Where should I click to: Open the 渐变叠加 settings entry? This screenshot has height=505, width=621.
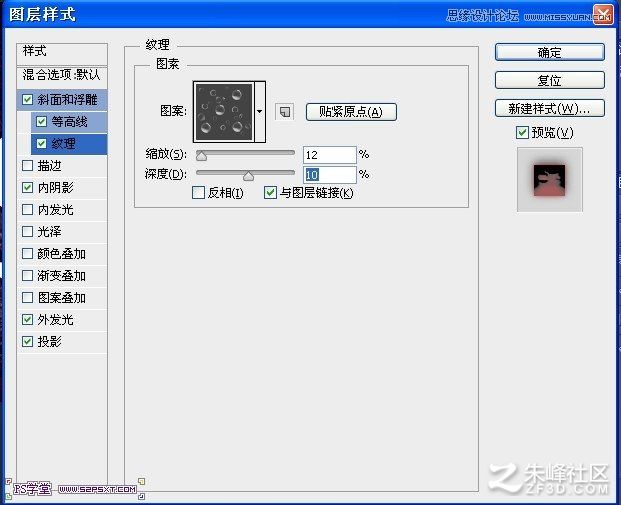tap(61, 275)
